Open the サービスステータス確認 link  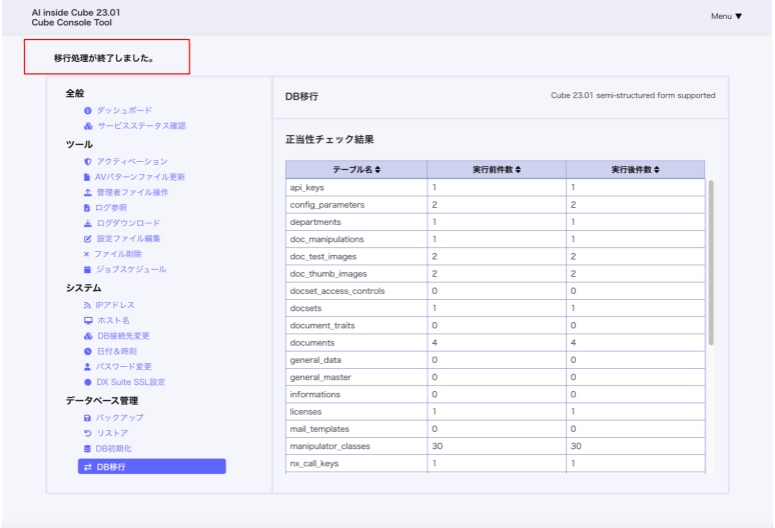pyautogui.click(x=140, y=126)
